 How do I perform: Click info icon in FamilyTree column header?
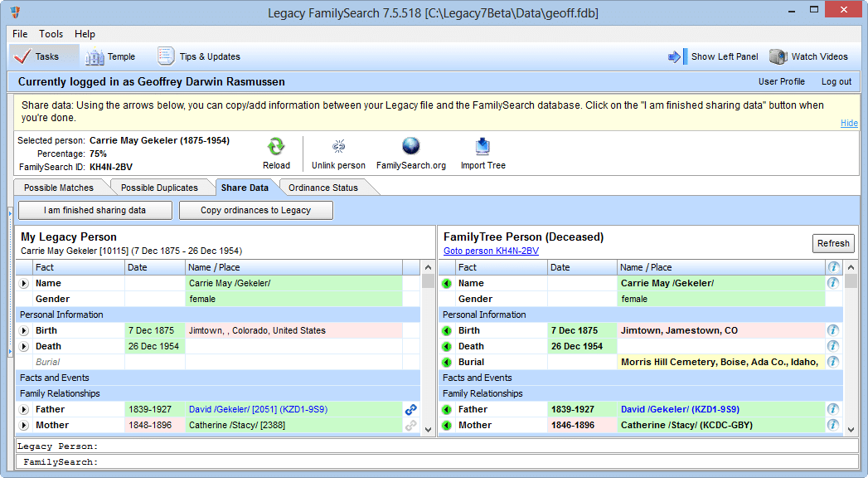click(833, 267)
